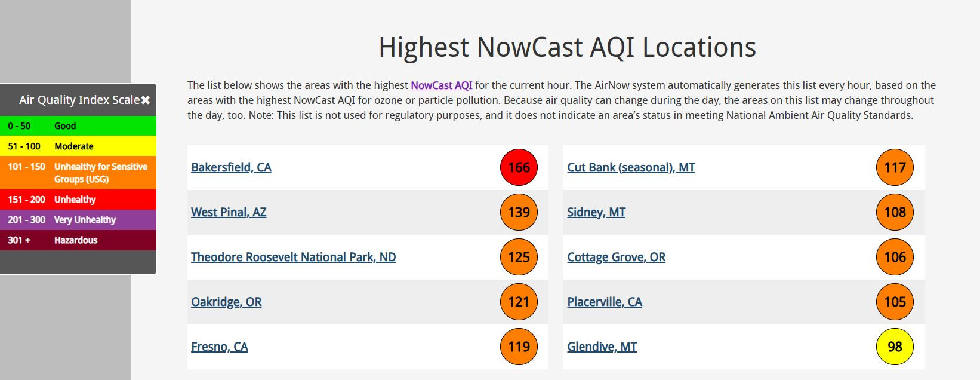This screenshot has width=980, height=380.
Task: Select West Pinal, AZ link
Action: [x=229, y=212]
